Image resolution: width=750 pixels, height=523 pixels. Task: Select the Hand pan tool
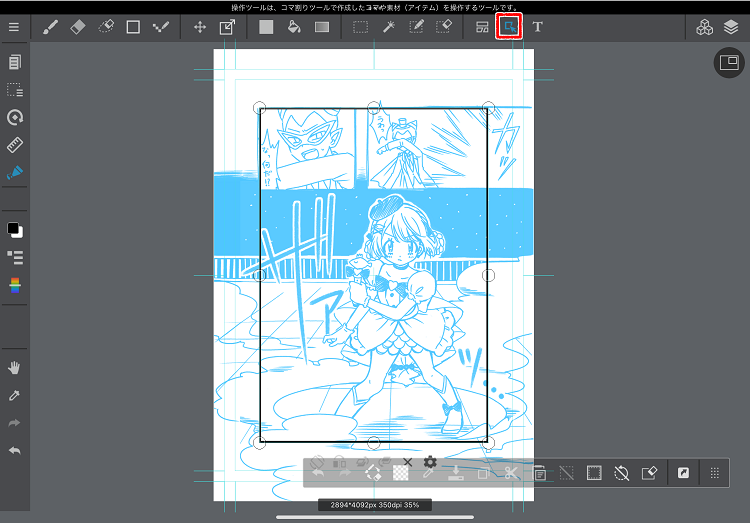tap(15, 367)
